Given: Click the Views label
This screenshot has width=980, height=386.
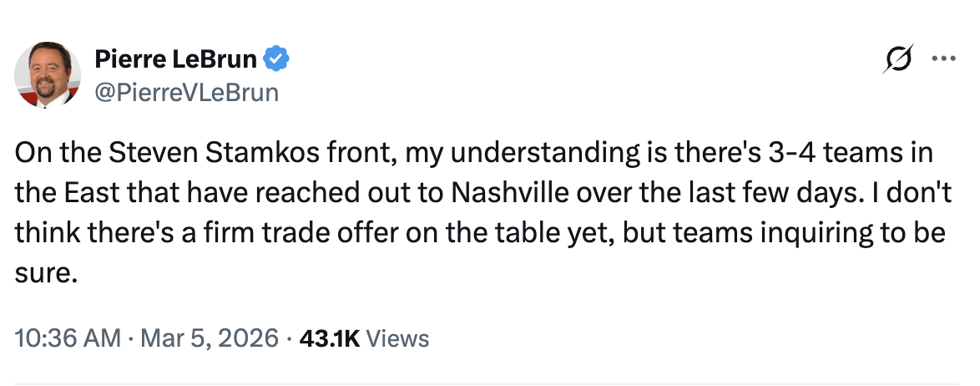Looking at the screenshot, I should [x=398, y=338].
